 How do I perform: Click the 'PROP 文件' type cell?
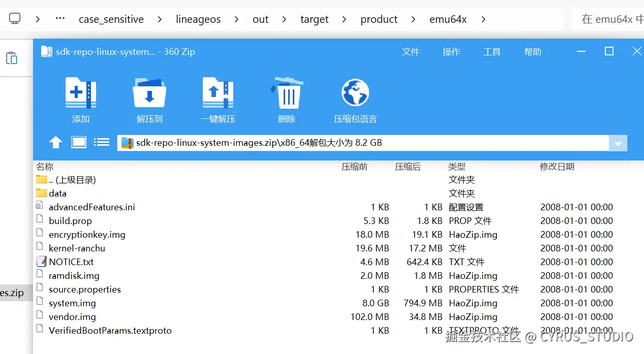pos(470,220)
